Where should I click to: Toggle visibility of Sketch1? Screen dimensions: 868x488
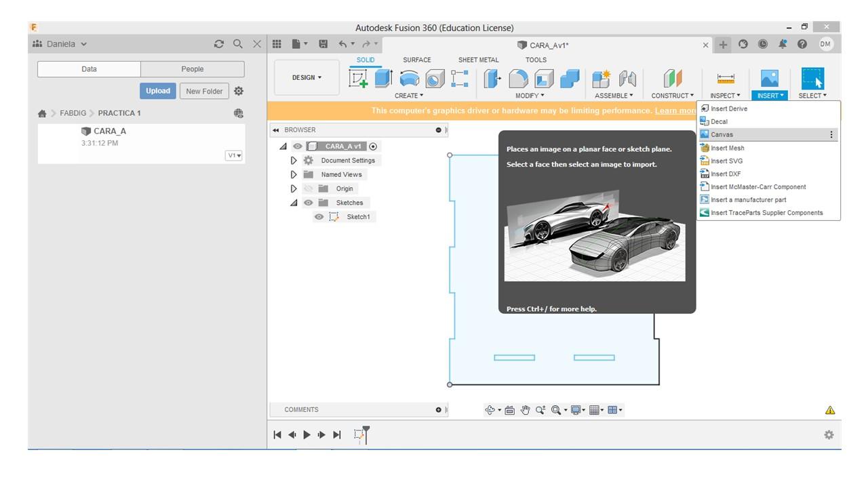pos(319,217)
